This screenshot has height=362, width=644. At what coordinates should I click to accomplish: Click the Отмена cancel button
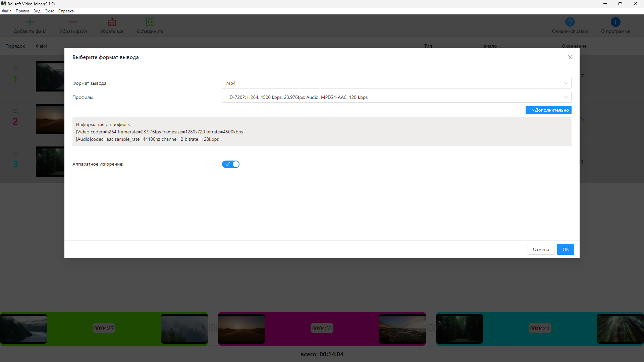[x=541, y=249]
